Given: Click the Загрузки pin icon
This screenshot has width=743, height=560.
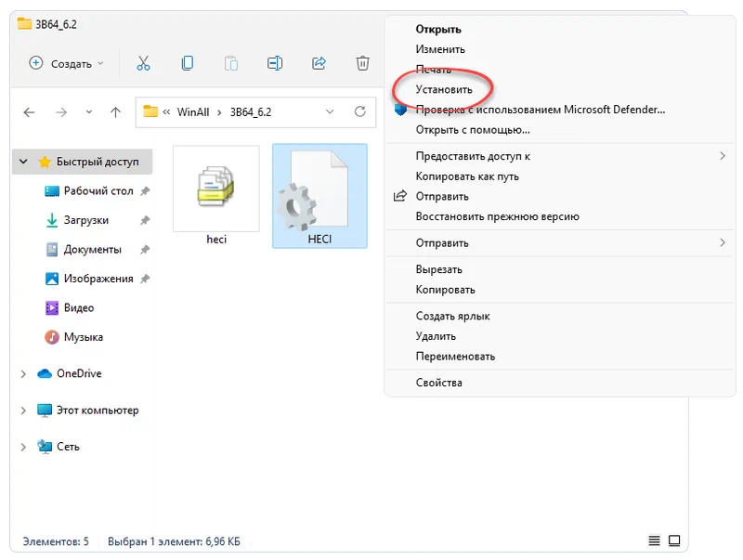Looking at the screenshot, I should point(145,220).
